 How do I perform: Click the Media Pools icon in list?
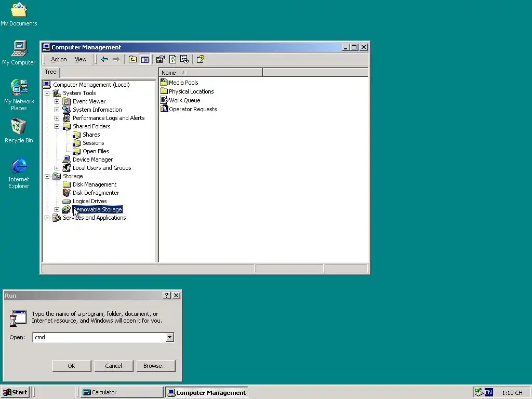coord(164,82)
